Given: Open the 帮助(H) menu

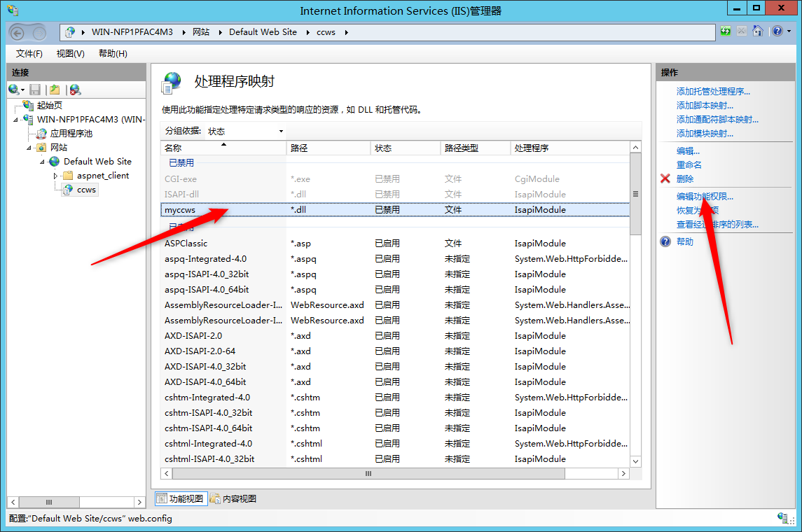Looking at the screenshot, I should click(x=113, y=54).
